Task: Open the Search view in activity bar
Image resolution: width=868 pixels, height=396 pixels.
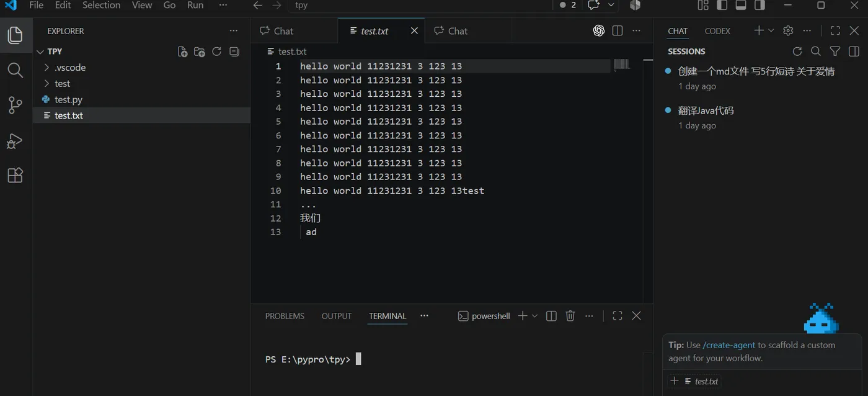Action: point(15,70)
